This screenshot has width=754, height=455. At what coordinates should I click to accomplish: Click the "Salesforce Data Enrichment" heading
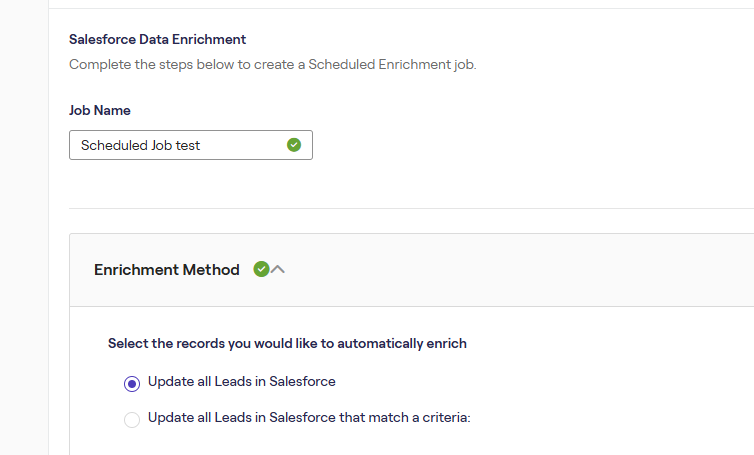(157, 40)
